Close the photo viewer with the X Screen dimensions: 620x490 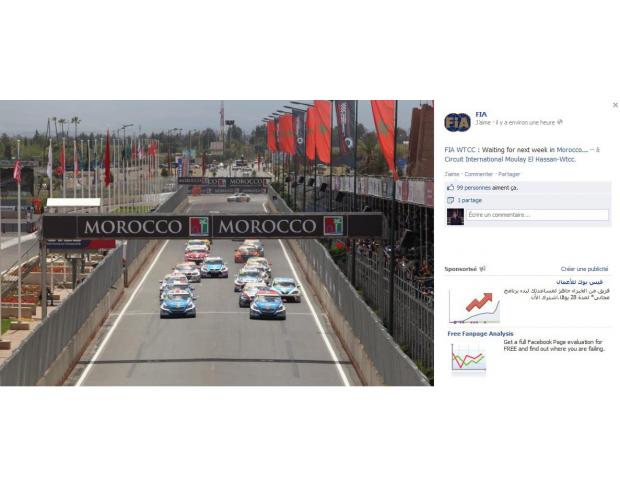(615, 105)
